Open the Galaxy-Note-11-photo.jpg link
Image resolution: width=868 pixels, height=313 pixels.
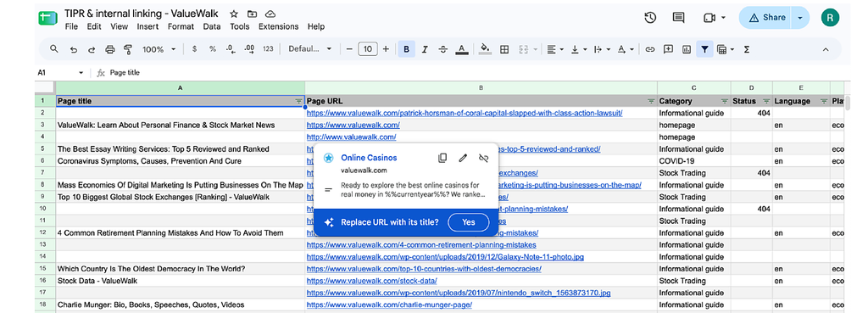[445, 257]
